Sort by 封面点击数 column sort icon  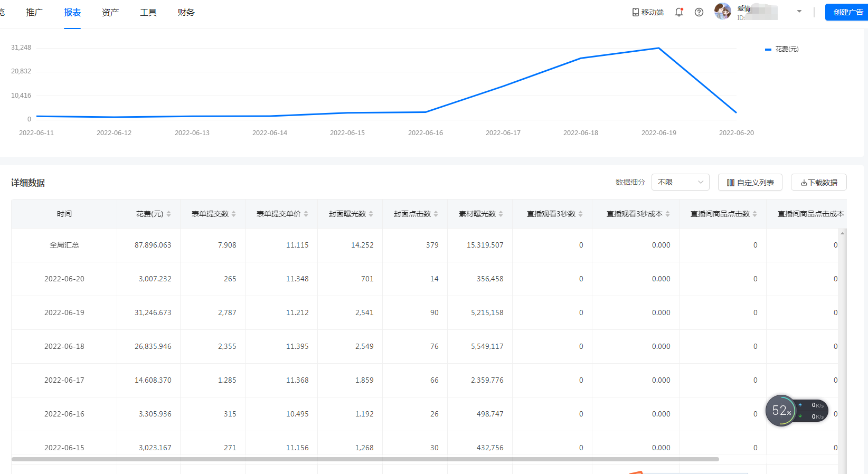click(436, 214)
